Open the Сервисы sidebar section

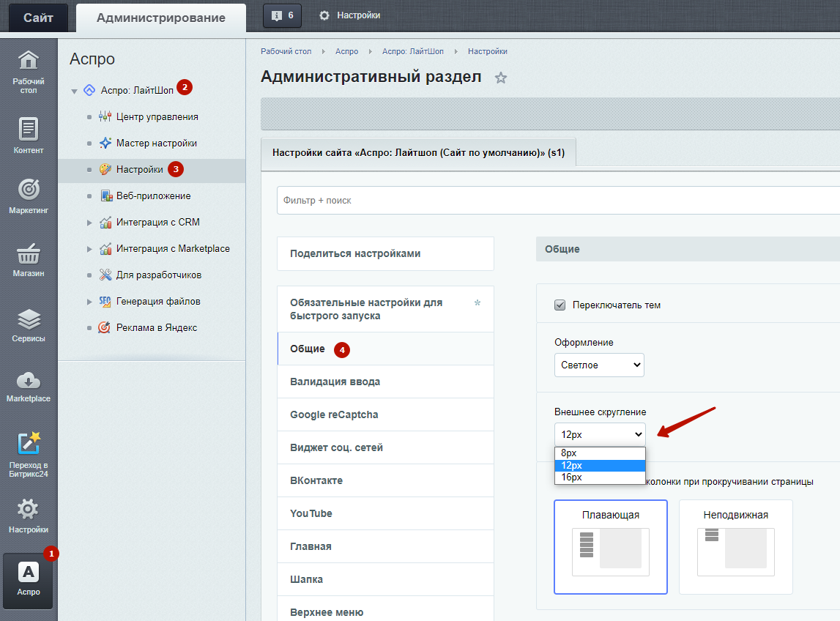[29, 324]
